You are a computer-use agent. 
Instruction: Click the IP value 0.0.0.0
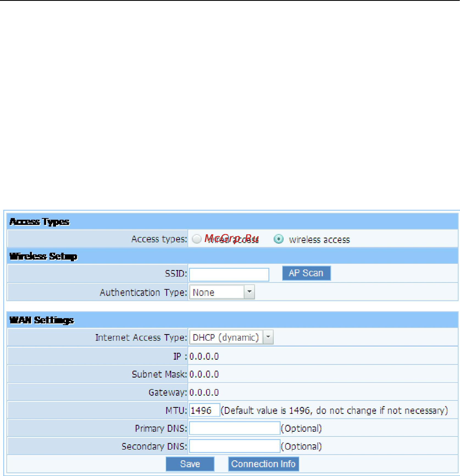coord(204,356)
